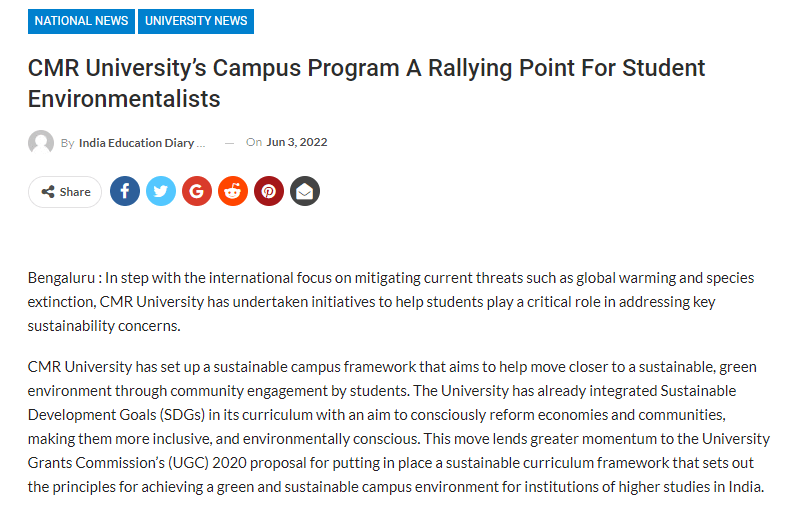Click the paragraph about sustainable campus framework
The image size is (798, 515).
(x=398, y=427)
